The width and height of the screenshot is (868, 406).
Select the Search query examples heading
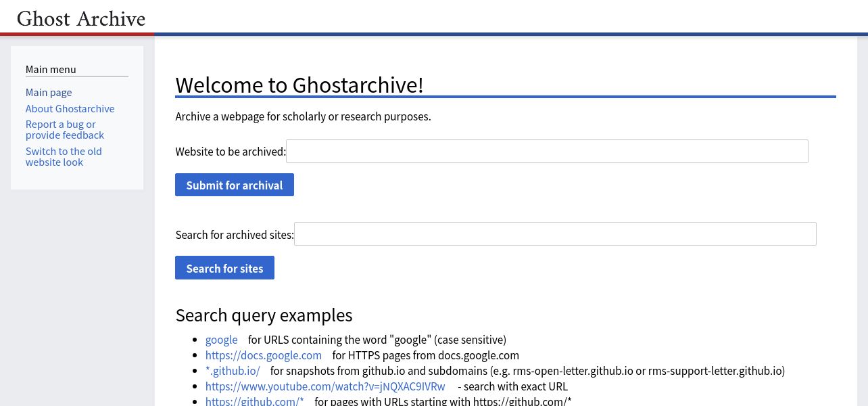click(x=264, y=315)
